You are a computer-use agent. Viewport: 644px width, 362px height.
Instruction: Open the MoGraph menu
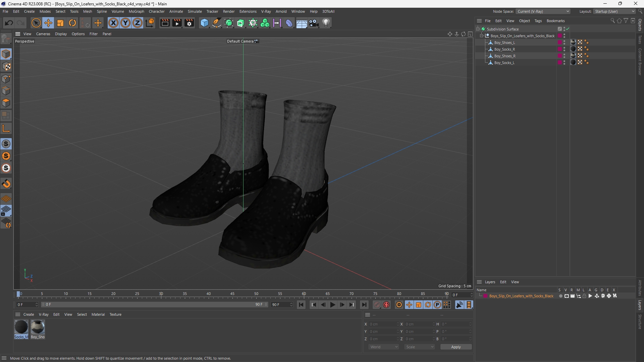click(x=136, y=11)
